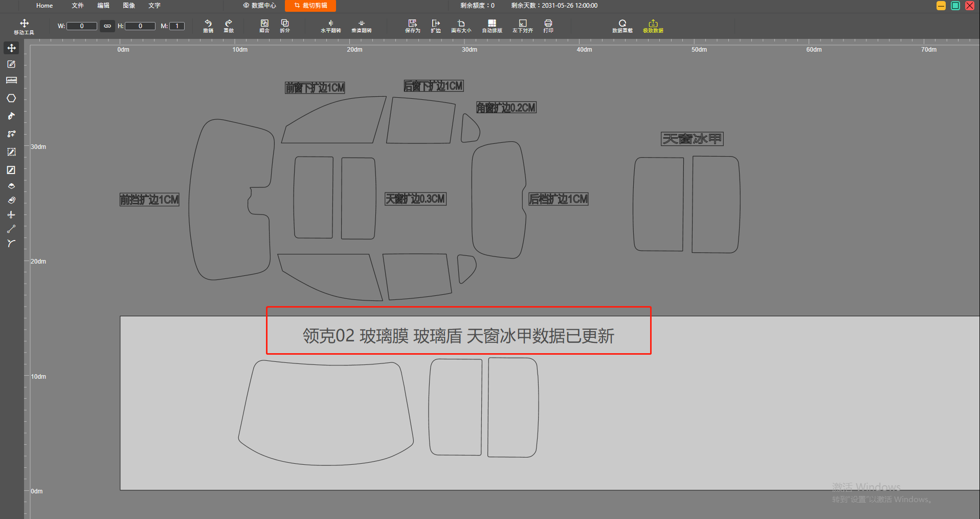The width and height of the screenshot is (980, 519).
Task: Select the ruler measurement tool
Action: (11, 80)
